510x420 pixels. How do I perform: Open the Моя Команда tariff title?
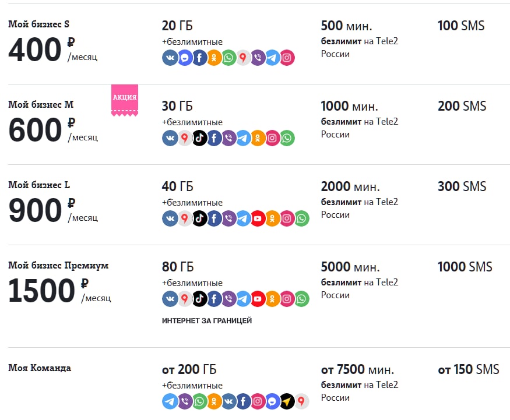(x=40, y=368)
